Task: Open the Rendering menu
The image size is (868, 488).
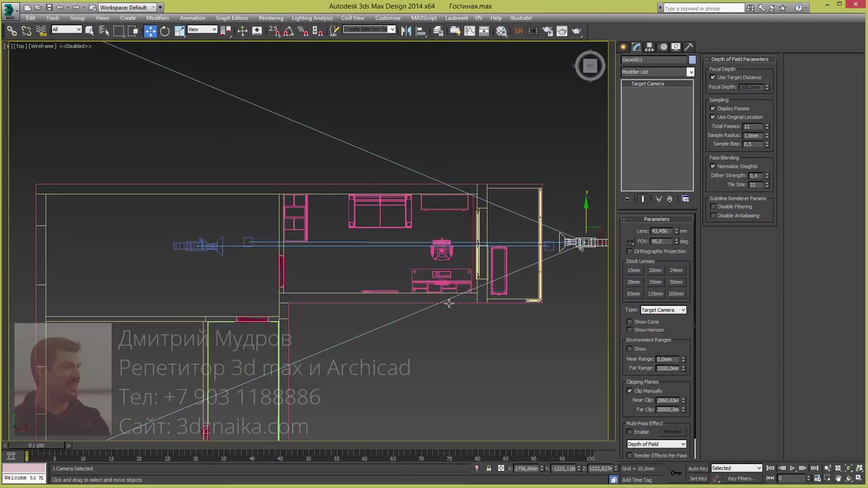Action: point(271,18)
